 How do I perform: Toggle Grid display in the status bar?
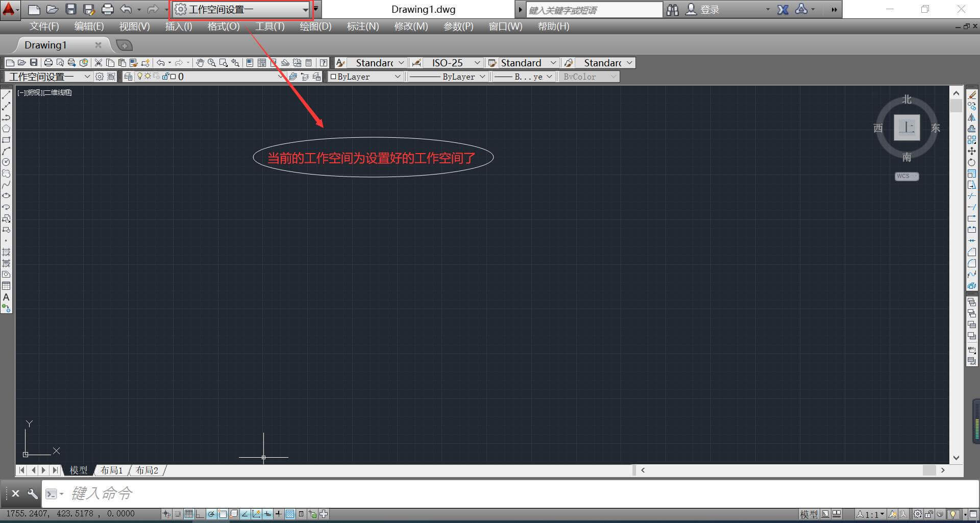click(x=189, y=514)
